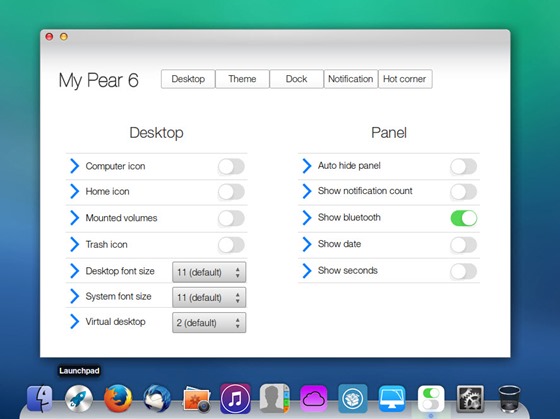Toggle the Computer icon switch
The image size is (560, 419).
pyautogui.click(x=231, y=166)
